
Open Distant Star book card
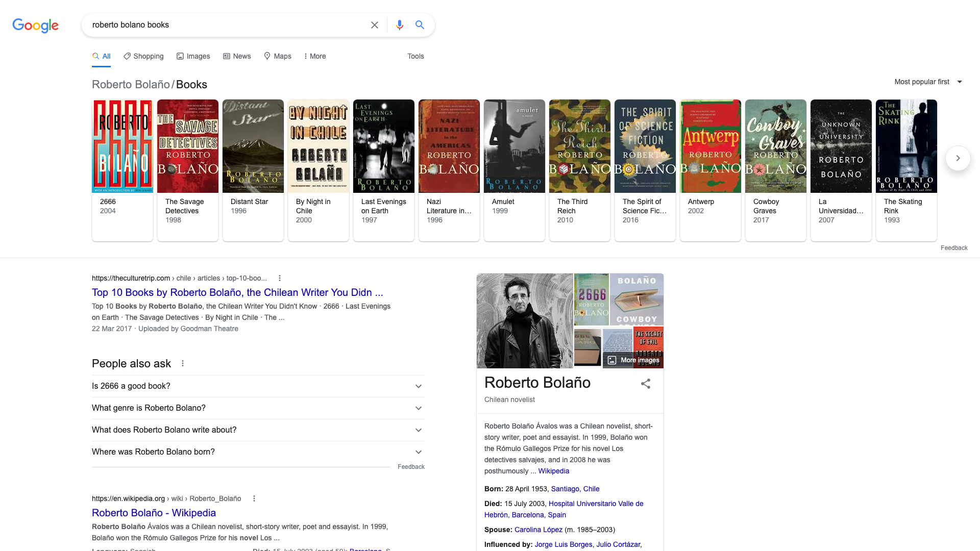coord(253,170)
